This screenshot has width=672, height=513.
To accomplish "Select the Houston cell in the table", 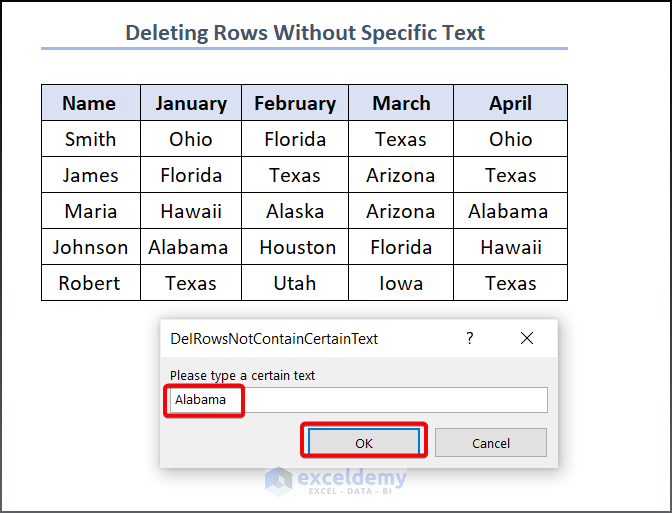I will point(297,247).
